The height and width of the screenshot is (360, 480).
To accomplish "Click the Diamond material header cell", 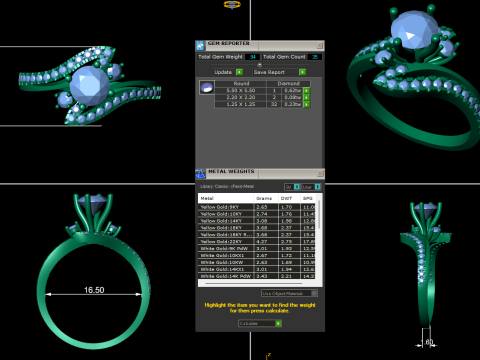I will click(x=289, y=83).
